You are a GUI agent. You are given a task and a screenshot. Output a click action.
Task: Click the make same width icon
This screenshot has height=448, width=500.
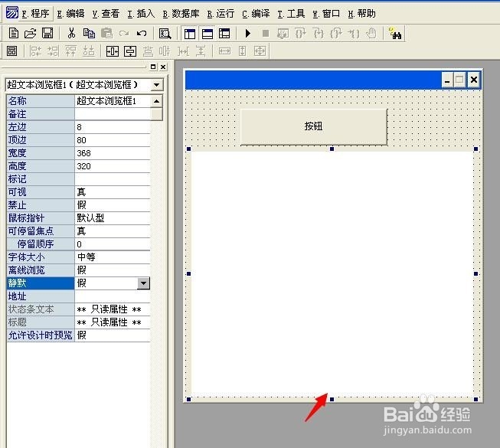click(224, 51)
